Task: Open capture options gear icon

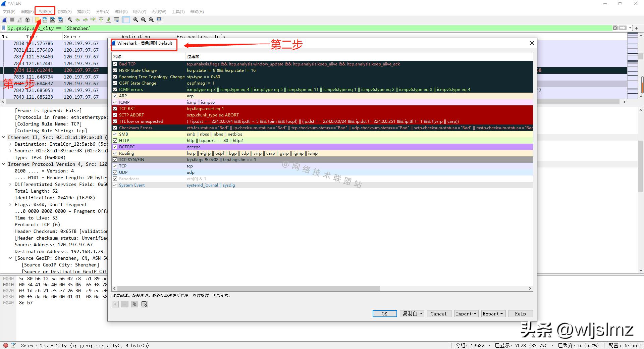Action: coord(28,20)
